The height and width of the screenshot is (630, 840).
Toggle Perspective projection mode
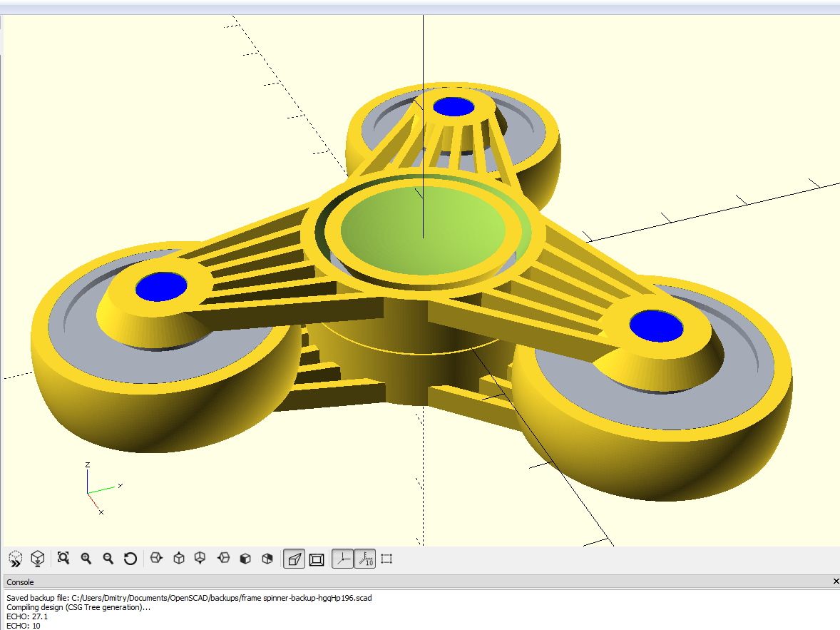(x=294, y=559)
